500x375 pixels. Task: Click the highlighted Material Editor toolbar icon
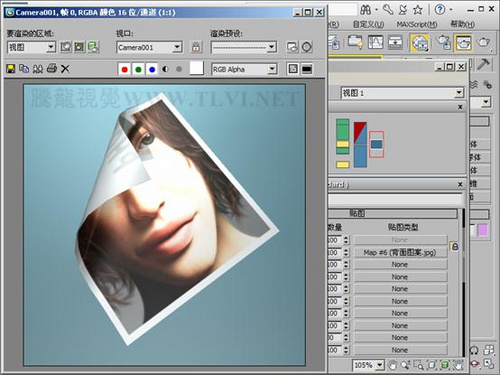pyautogui.click(x=420, y=43)
